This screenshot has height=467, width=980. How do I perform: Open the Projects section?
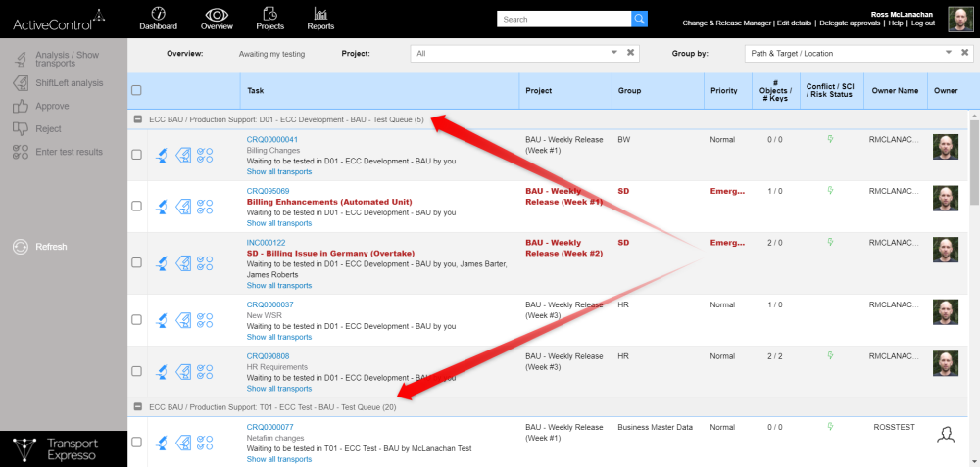270,18
